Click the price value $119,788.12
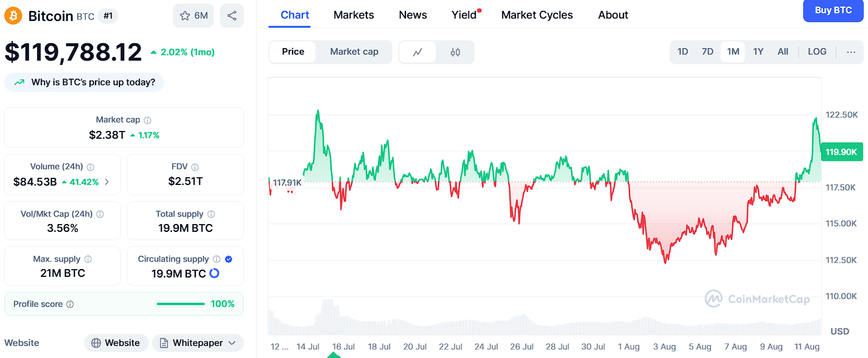 coord(73,52)
